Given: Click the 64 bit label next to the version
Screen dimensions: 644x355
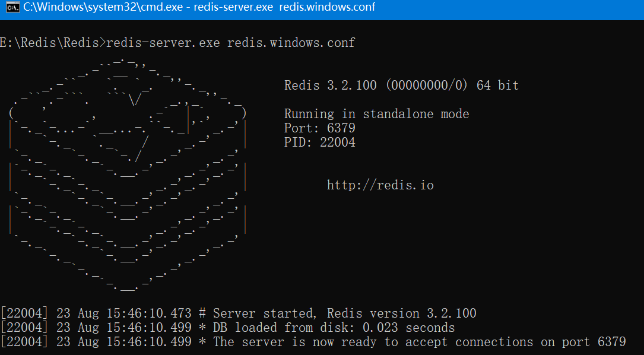Looking at the screenshot, I should click(x=499, y=85).
